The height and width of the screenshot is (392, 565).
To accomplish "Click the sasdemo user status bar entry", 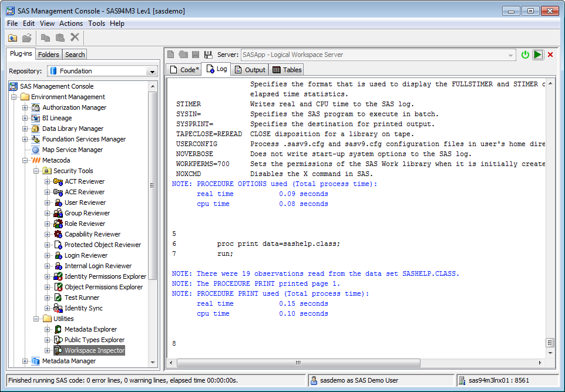I will [381, 380].
